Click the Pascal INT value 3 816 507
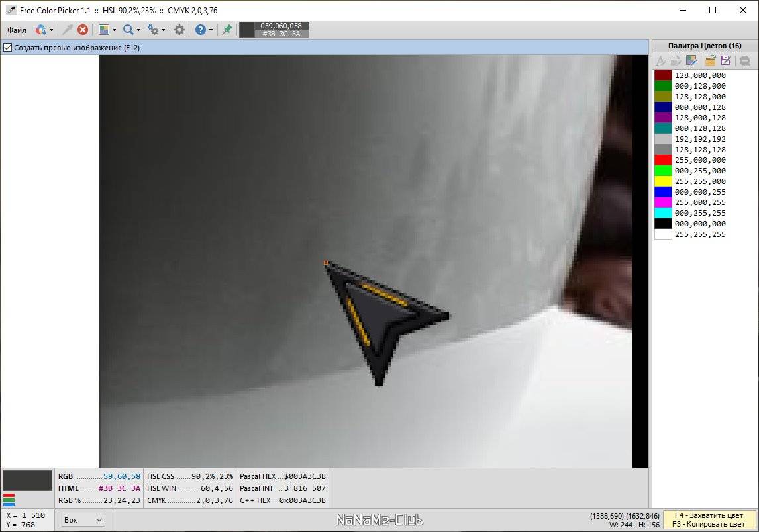Image resolution: width=759 pixels, height=532 pixels. point(305,488)
